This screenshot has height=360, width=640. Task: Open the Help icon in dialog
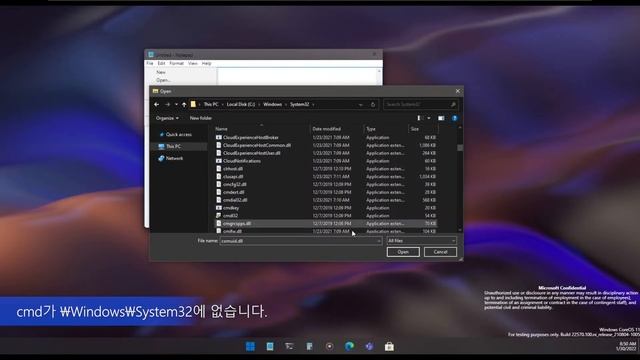(x=455, y=118)
